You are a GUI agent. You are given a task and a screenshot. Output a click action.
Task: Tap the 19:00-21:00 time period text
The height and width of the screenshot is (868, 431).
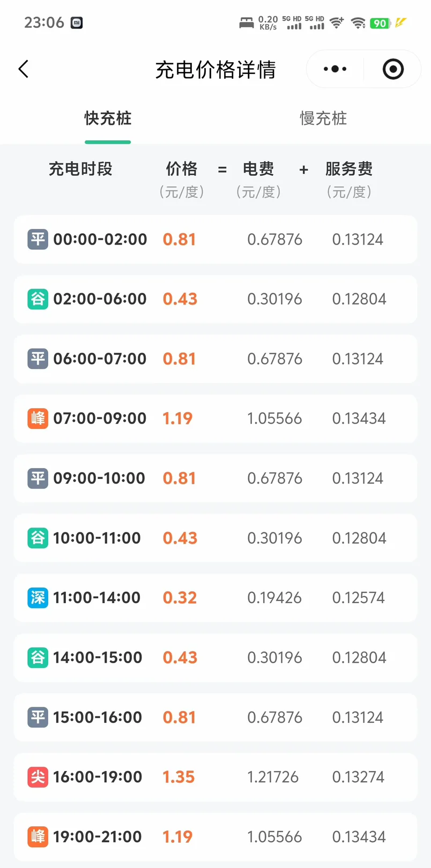coord(98,836)
